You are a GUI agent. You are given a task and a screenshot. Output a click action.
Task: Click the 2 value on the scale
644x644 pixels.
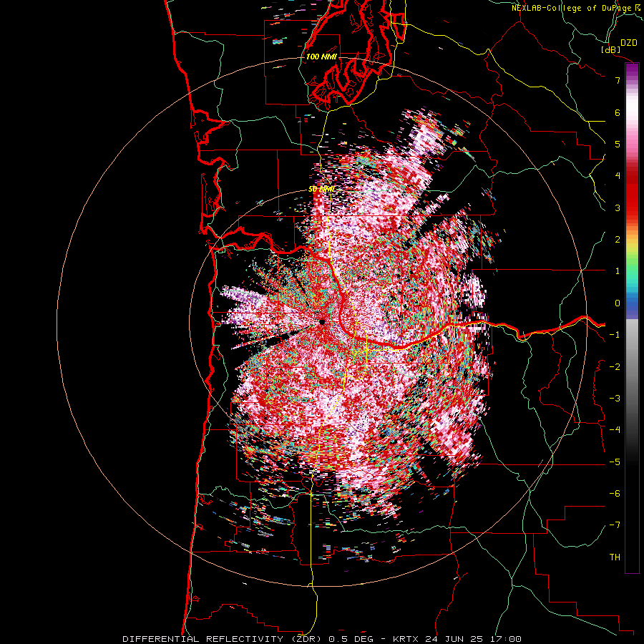pyautogui.click(x=618, y=240)
